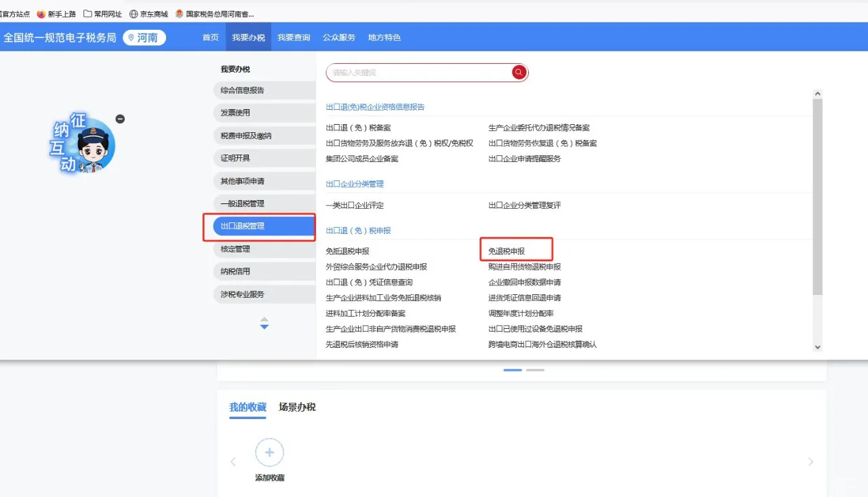Open the 常用网址 bookmarks folder
The height and width of the screenshot is (497, 868).
coord(103,13)
